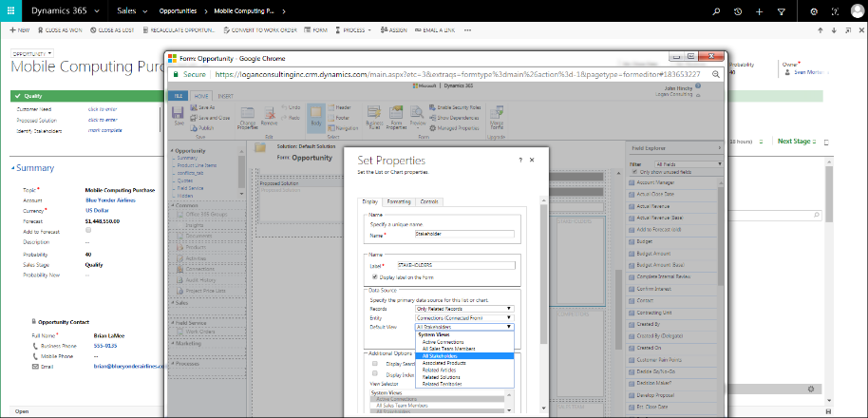The width and height of the screenshot is (868, 418).
Task: Open recent items history icon
Action: pyautogui.click(x=738, y=11)
